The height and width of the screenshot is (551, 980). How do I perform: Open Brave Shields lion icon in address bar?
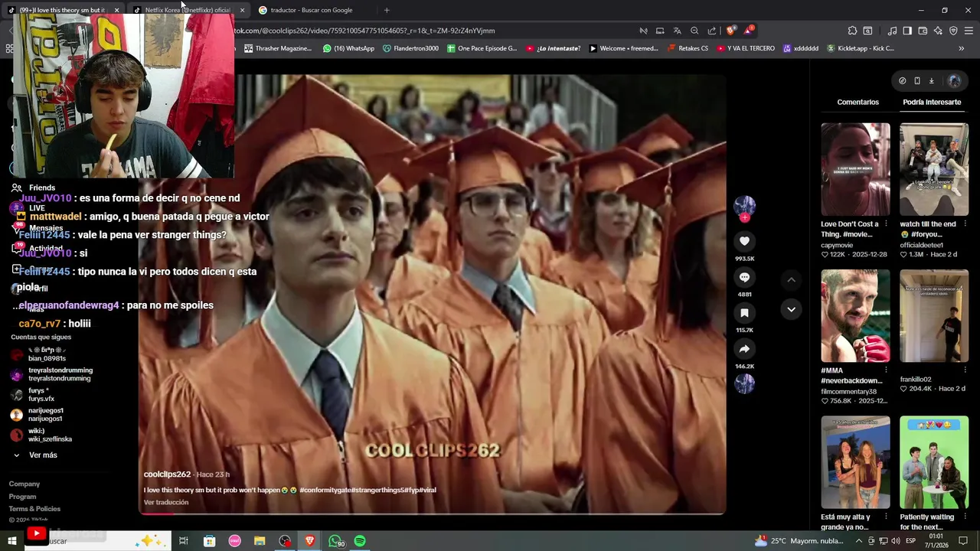point(730,31)
